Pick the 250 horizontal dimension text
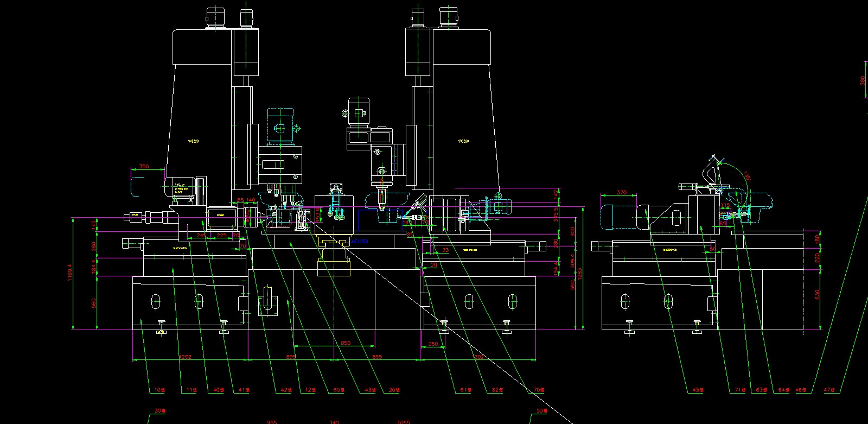 433,344
